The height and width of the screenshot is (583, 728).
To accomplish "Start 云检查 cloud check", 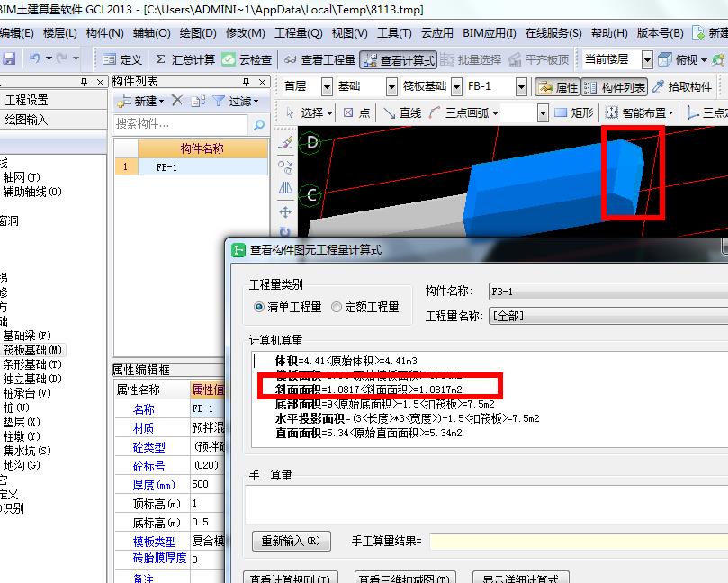I will (x=247, y=59).
